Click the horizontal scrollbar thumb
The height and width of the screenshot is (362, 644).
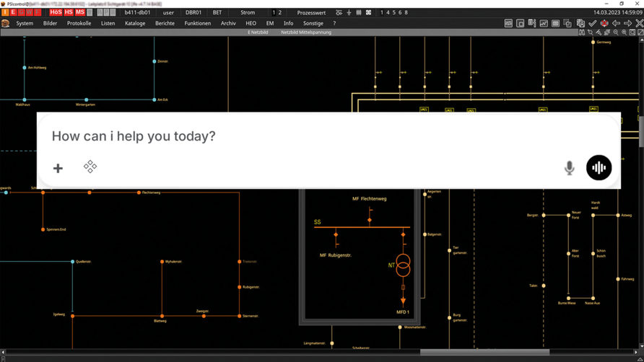484,352
